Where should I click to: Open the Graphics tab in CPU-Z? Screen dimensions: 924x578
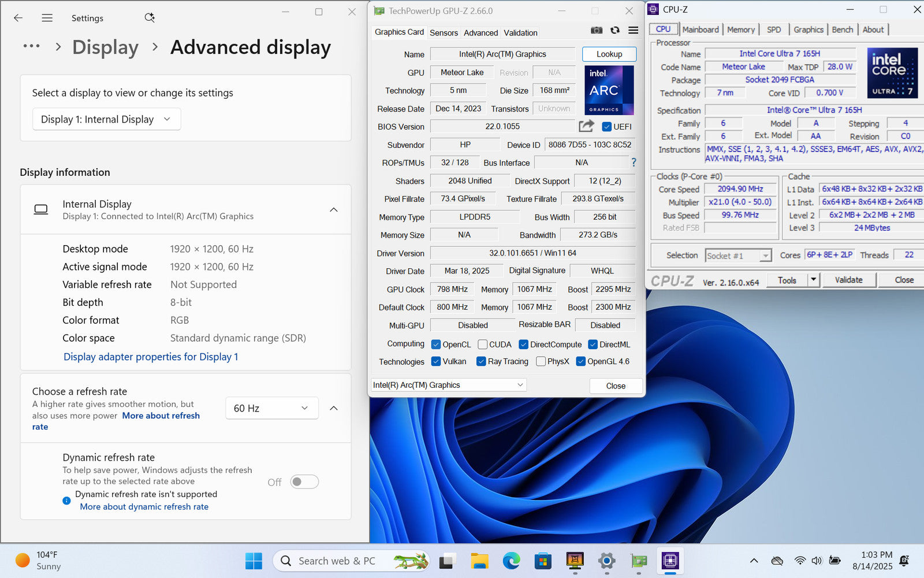point(808,29)
